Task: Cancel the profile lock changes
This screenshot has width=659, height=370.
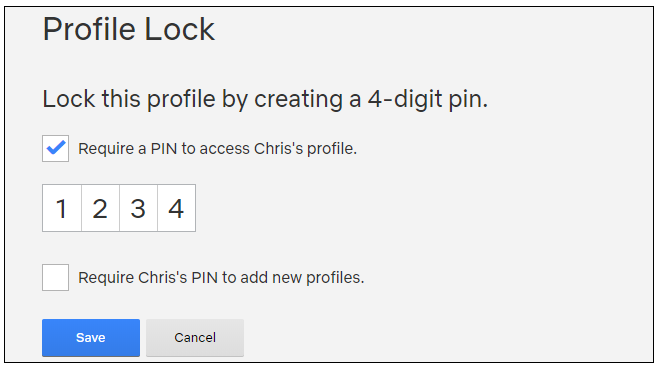Action: tap(195, 338)
